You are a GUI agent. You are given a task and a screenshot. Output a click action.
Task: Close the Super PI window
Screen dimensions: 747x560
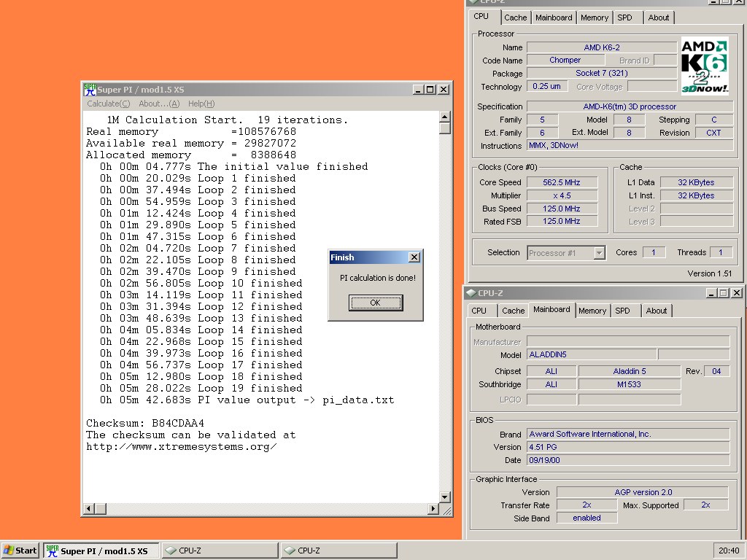click(443, 89)
